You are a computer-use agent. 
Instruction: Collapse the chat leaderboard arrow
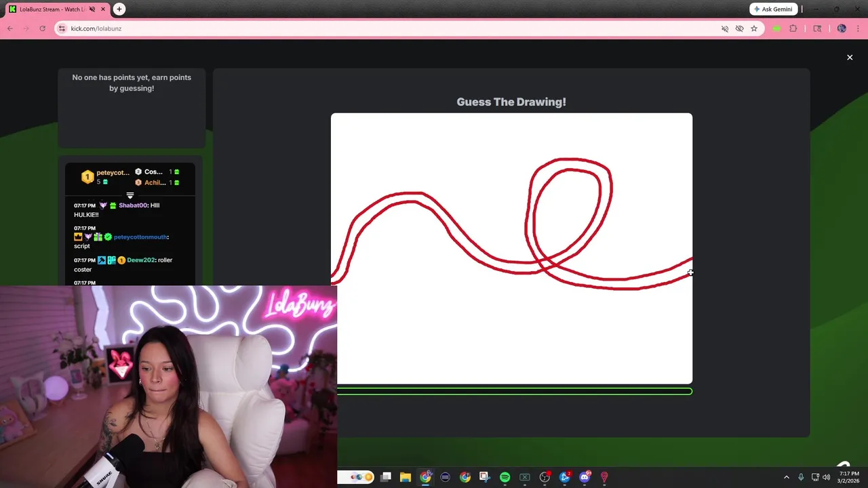tap(130, 195)
